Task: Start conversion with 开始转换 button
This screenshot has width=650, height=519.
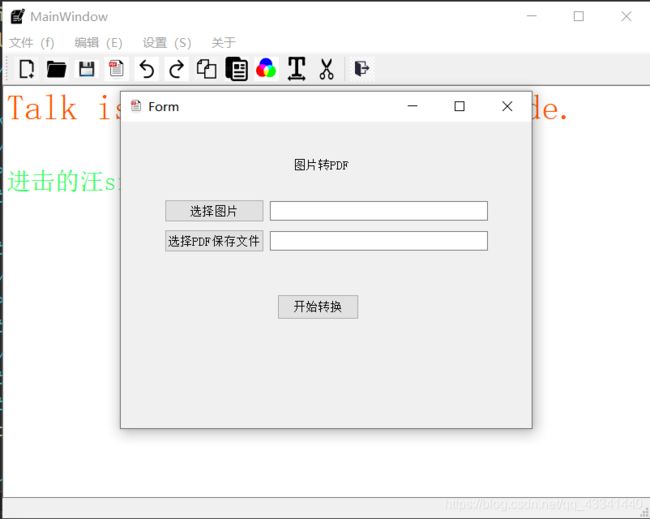Action: coord(318,307)
